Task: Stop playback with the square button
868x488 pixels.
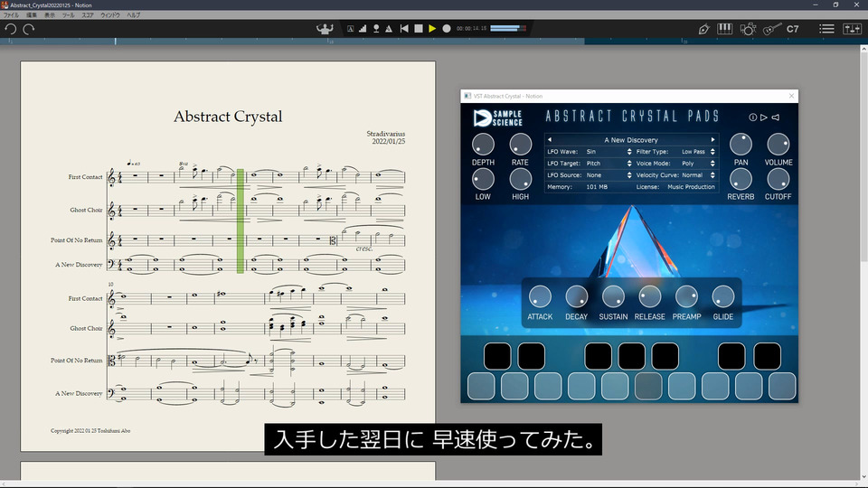Action: point(419,28)
